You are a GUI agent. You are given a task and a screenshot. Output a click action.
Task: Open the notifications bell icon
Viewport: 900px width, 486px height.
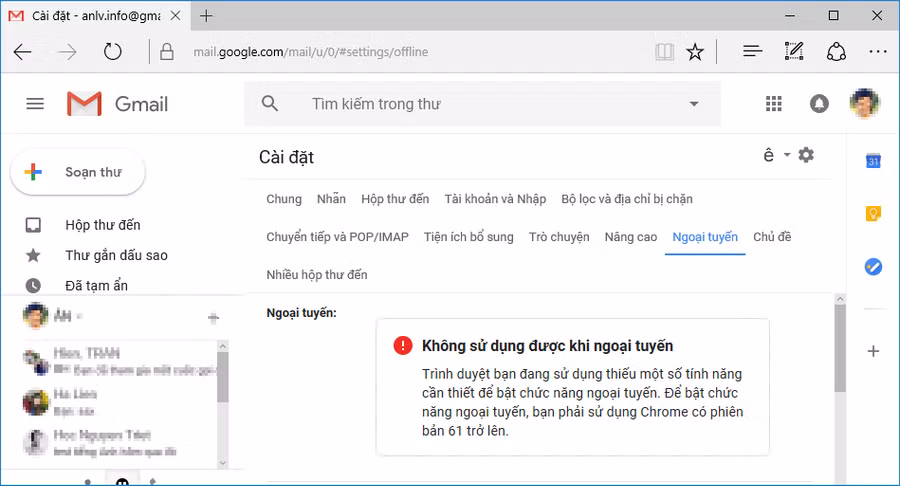819,104
